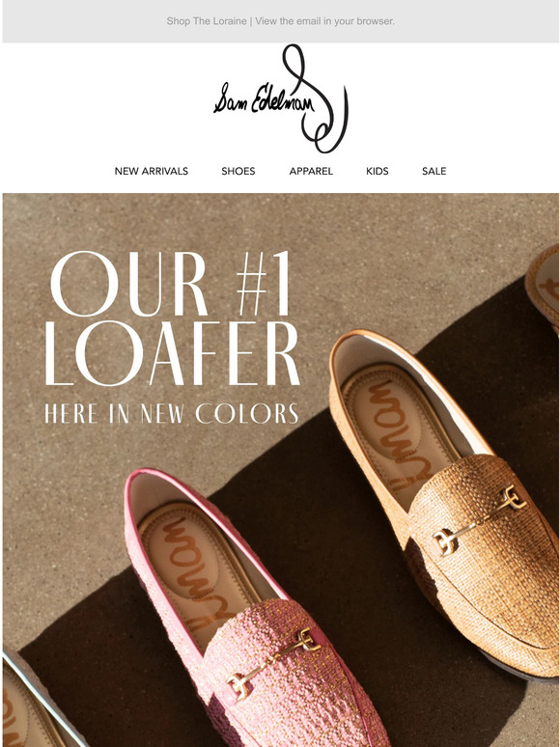Viewport: 560px width, 747px height.
Task: Open the NEW ARRIVALS menu item
Action: (x=151, y=171)
